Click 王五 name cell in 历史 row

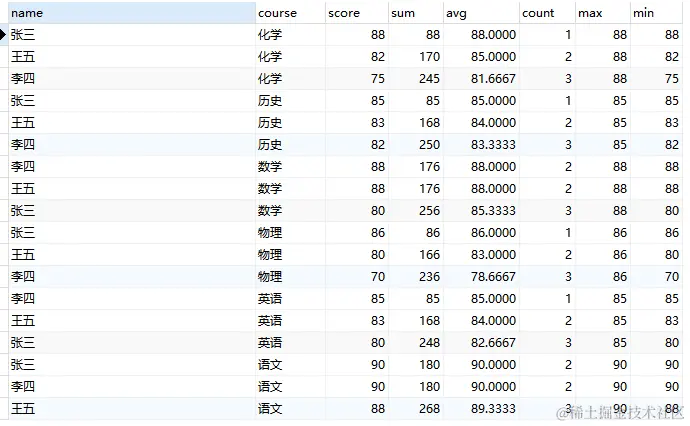(x=132, y=123)
